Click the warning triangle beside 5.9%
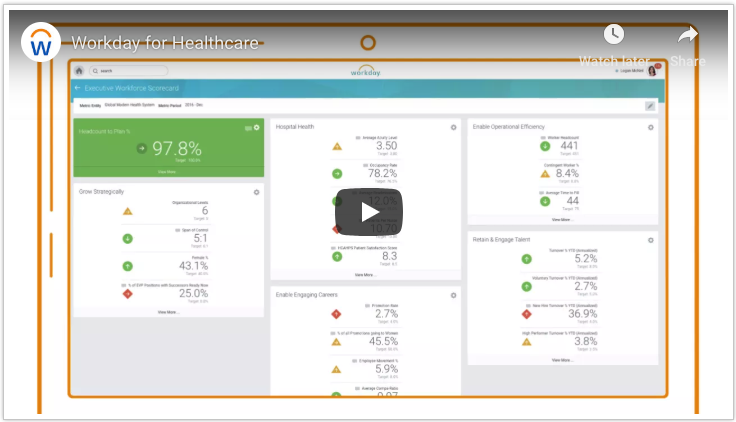 336,369
